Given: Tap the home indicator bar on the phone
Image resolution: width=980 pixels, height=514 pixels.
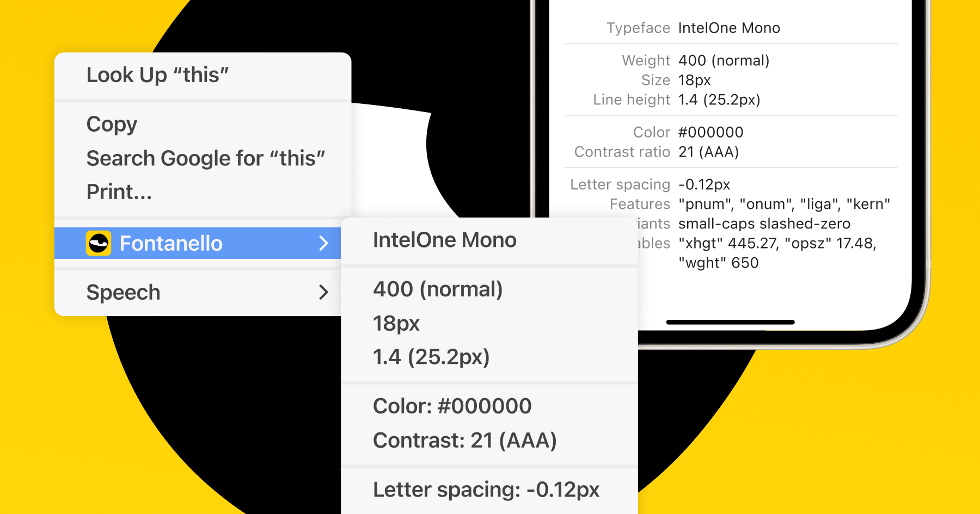Looking at the screenshot, I should click(x=731, y=321).
